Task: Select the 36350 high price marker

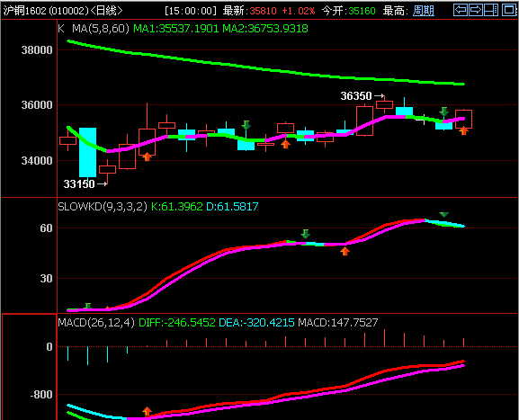Action: (362, 96)
